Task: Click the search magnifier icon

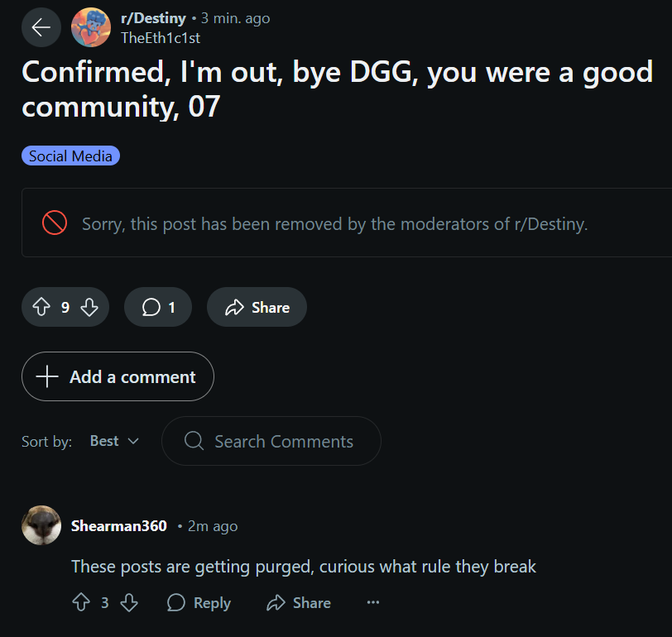Action: tap(194, 442)
